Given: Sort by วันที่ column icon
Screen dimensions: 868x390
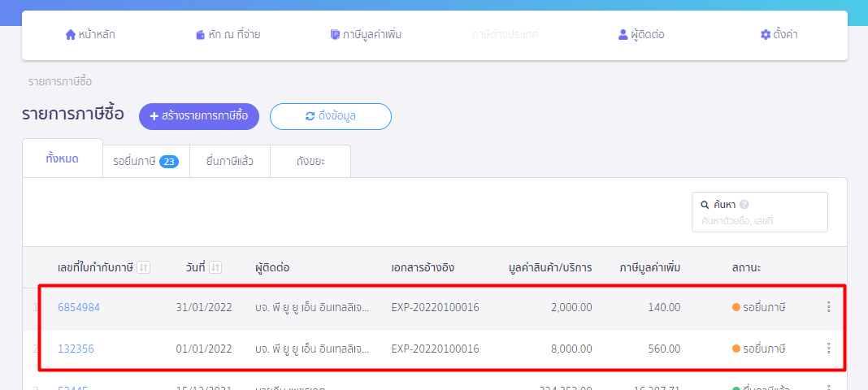Looking at the screenshot, I should pyautogui.click(x=215, y=268).
